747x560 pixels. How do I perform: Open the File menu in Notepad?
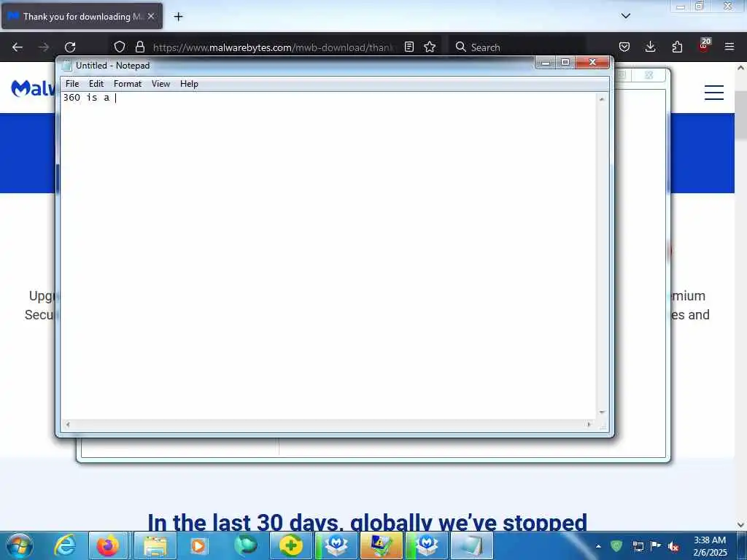tap(72, 84)
